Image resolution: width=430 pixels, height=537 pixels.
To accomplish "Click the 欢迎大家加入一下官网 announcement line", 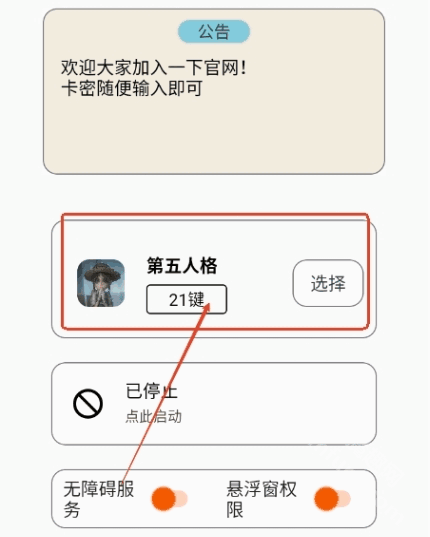I will click(x=154, y=67).
